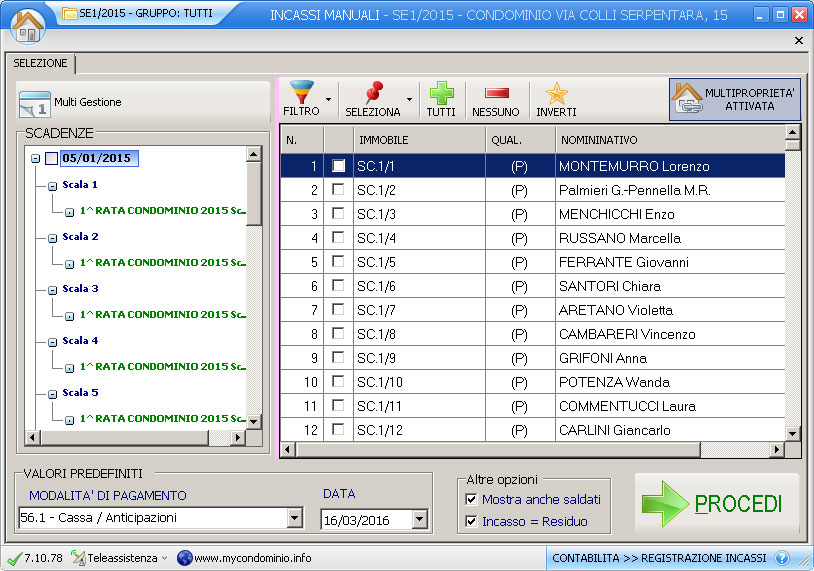Select the SELEZIONE tab
Screen dimensions: 814x571
coord(41,63)
